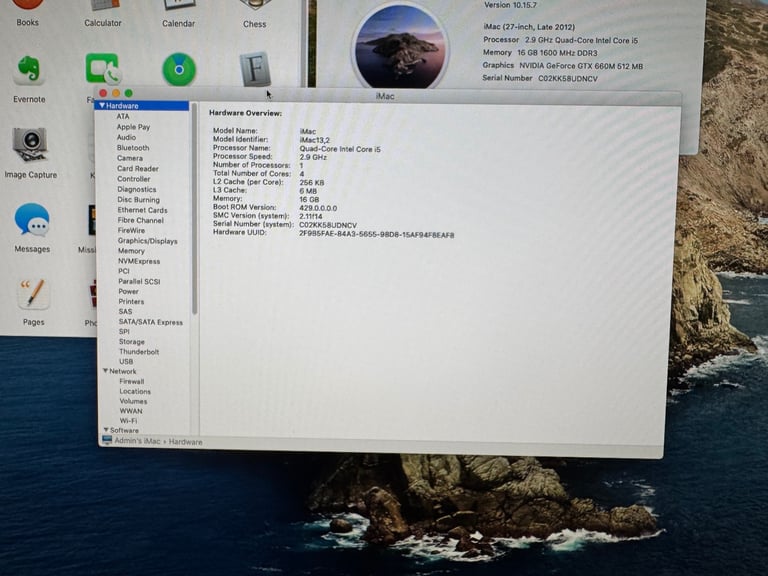The image size is (768, 576).
Task: Click the iMac window title bar
Action: coord(387,96)
